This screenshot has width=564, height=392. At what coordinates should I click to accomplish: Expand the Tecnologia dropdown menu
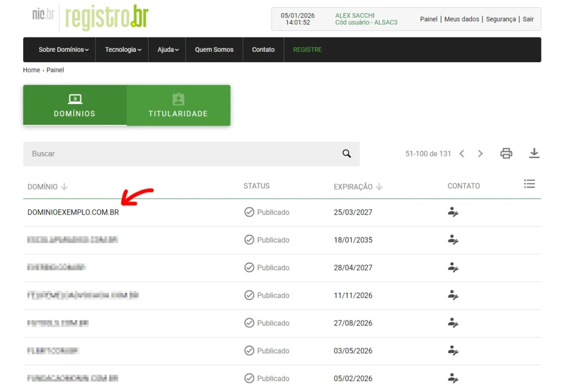(123, 50)
